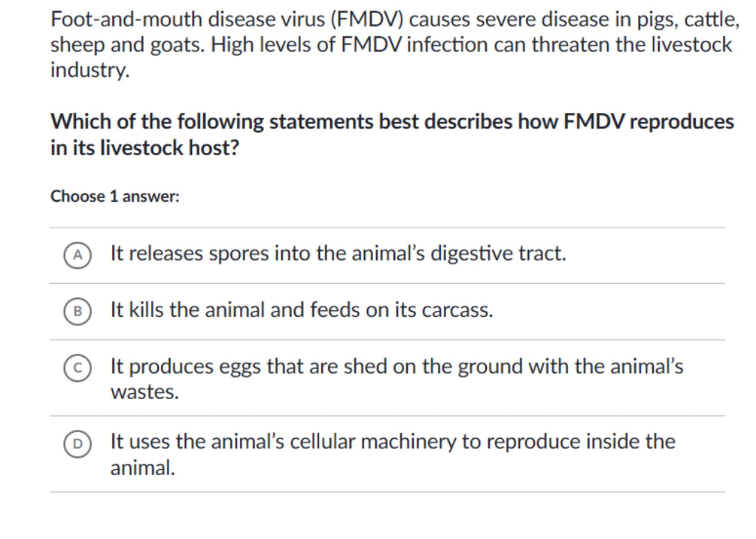Select radio button B
The height and width of the screenshot is (539, 756).
click(x=77, y=311)
